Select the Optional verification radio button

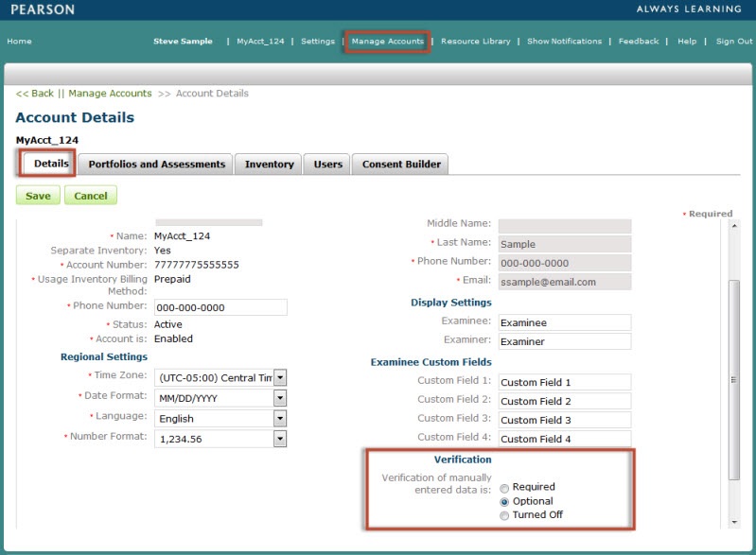[505, 501]
